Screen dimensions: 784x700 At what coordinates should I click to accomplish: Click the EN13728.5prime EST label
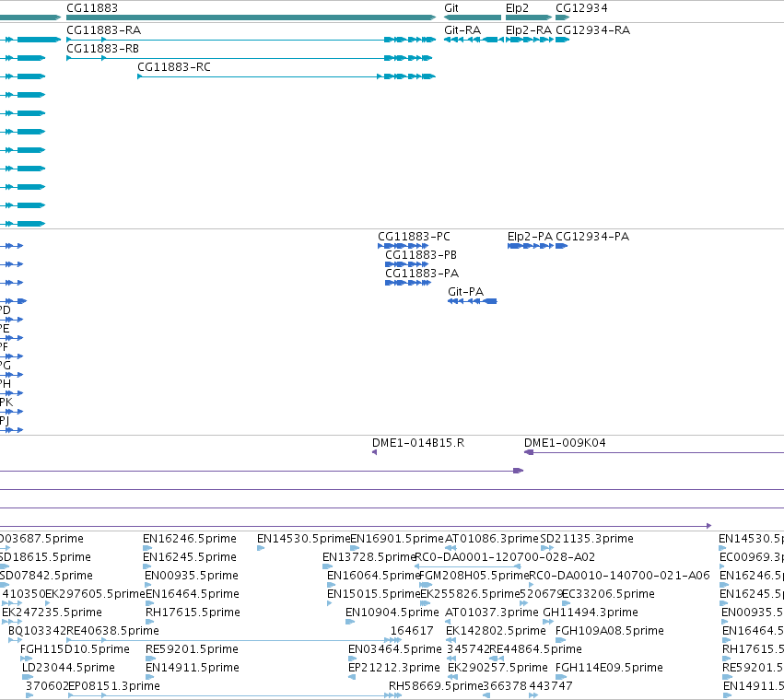click(x=369, y=557)
